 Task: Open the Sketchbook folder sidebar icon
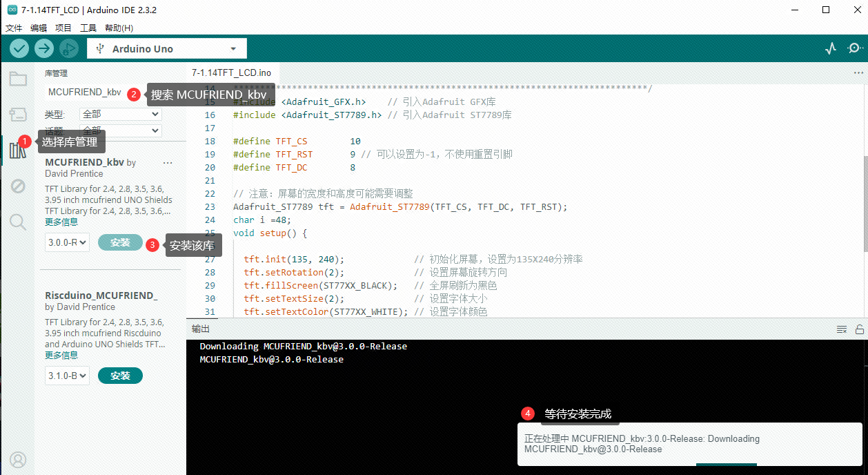[x=18, y=79]
